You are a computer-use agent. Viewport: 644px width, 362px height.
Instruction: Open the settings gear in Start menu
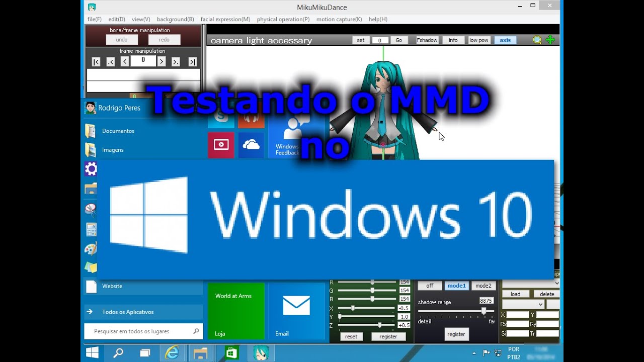pos(91,169)
